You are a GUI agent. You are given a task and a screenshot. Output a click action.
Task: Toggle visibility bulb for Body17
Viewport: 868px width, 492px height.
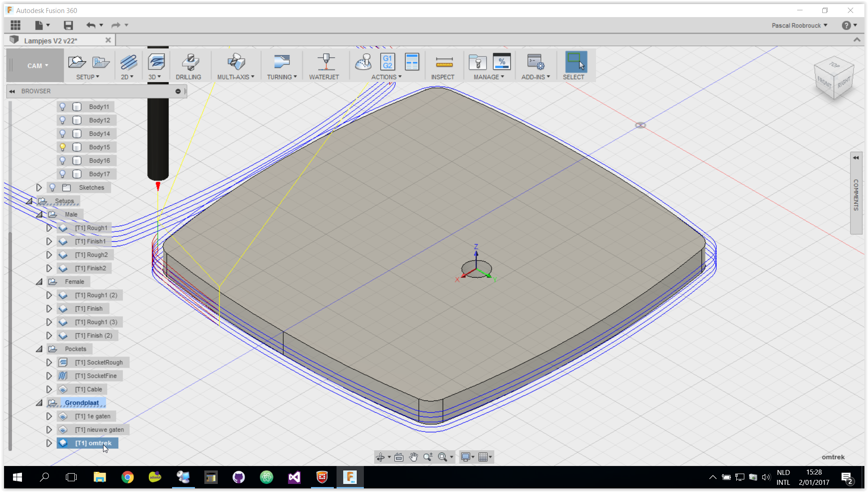point(62,174)
